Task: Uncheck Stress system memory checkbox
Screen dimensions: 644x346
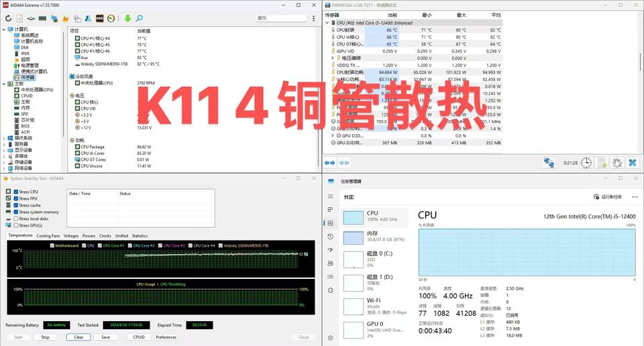Action: click(x=15, y=212)
